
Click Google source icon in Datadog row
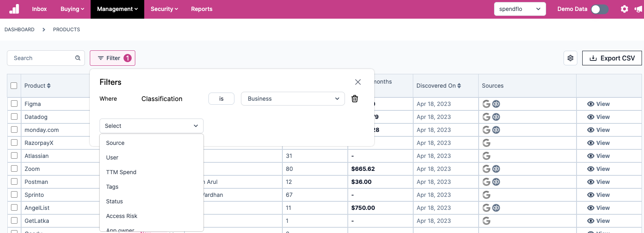coord(486,117)
